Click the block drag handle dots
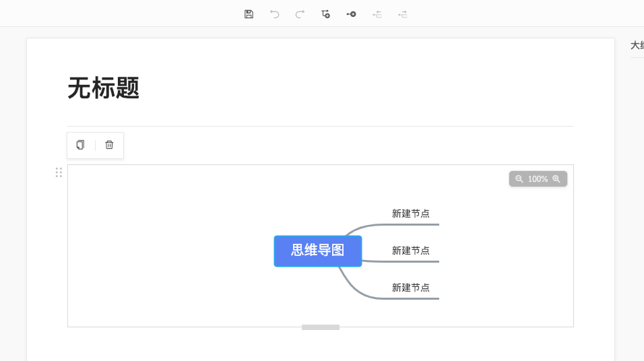Viewport: 644px width, 361px height. click(x=59, y=172)
